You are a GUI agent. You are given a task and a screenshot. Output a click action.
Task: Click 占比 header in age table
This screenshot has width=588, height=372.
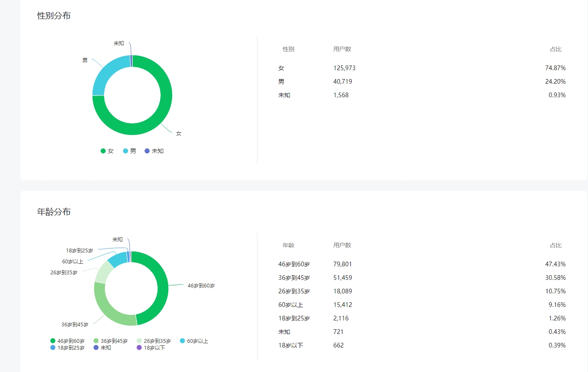(x=555, y=245)
